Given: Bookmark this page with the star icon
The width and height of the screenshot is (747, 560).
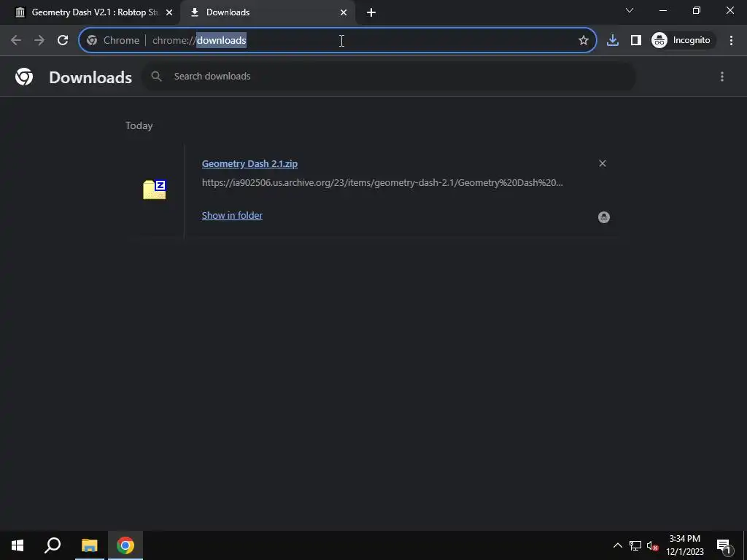Looking at the screenshot, I should click(584, 41).
